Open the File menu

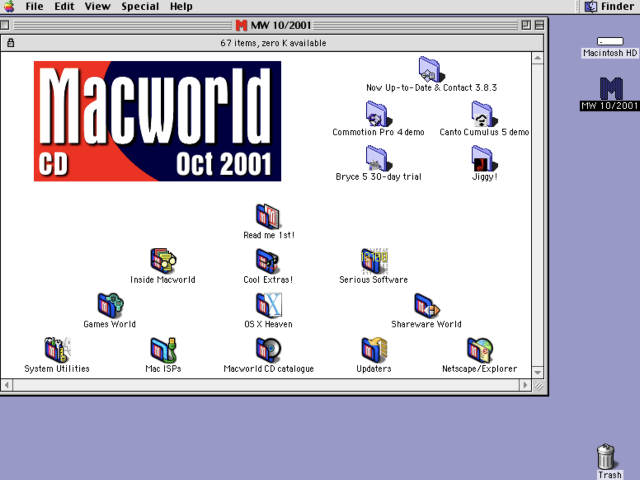pyautogui.click(x=34, y=7)
